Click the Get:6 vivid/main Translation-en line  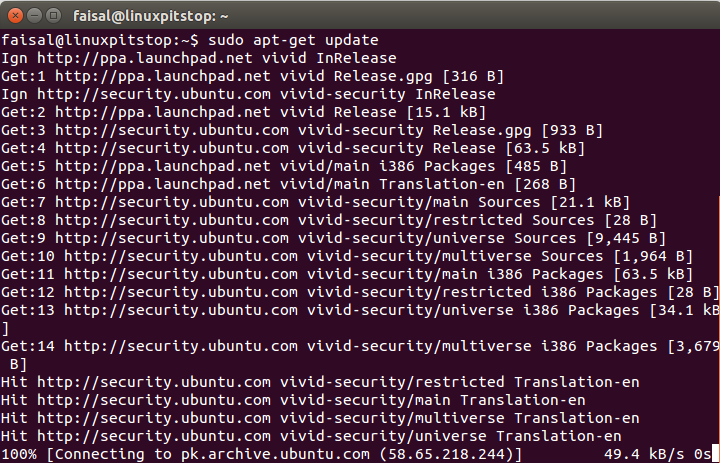pyautogui.click(x=288, y=184)
